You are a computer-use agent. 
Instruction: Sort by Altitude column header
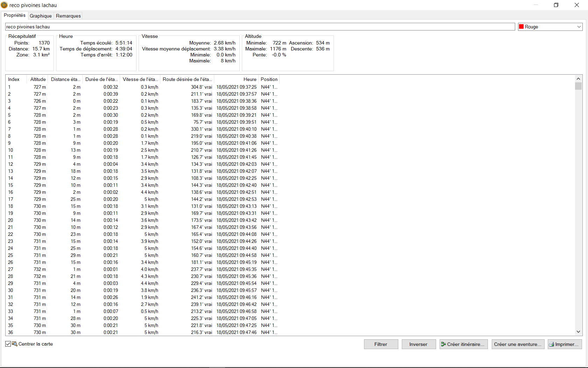[38, 79]
